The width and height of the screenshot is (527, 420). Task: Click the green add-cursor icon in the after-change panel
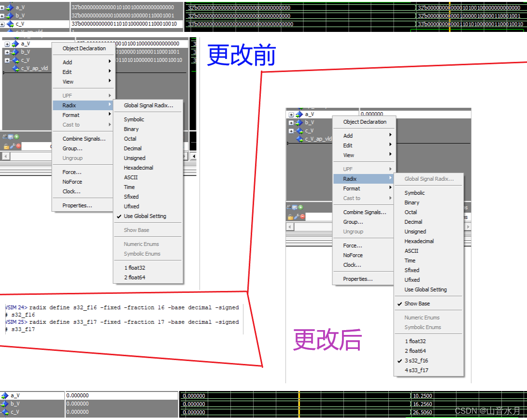(300, 207)
